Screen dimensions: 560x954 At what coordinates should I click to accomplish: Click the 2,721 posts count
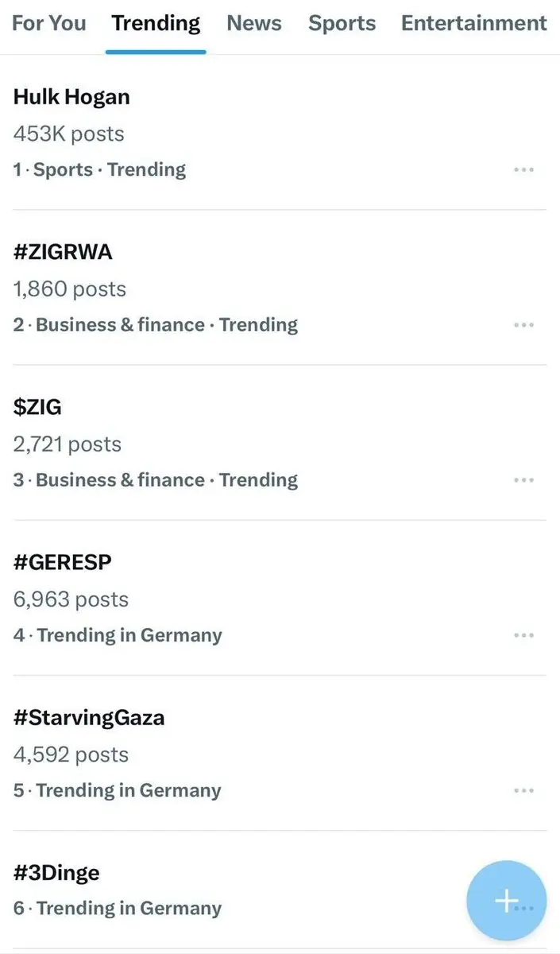pyautogui.click(x=68, y=444)
